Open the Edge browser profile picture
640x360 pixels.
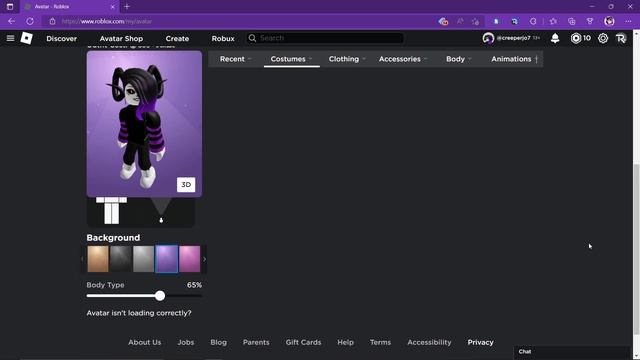tap(609, 21)
